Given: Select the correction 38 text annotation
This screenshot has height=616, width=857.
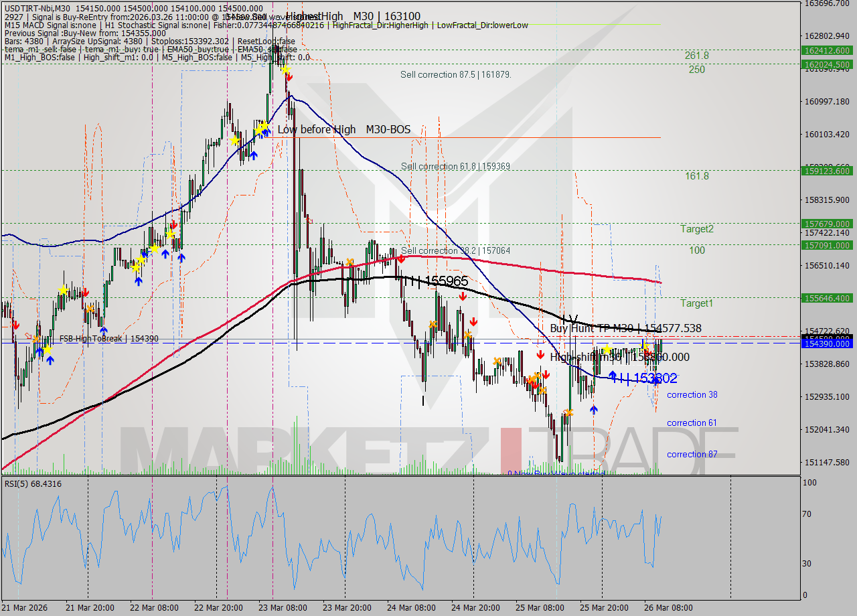Looking at the screenshot, I should (x=692, y=395).
